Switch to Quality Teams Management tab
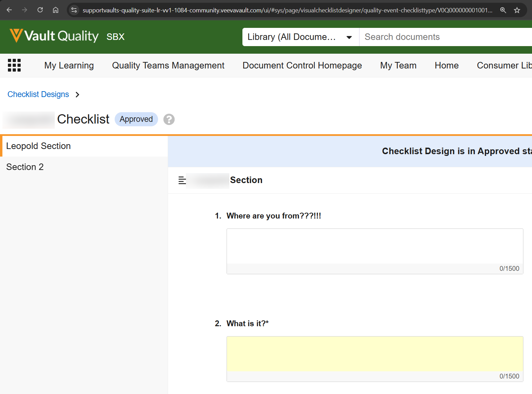The image size is (532, 394). tap(168, 65)
